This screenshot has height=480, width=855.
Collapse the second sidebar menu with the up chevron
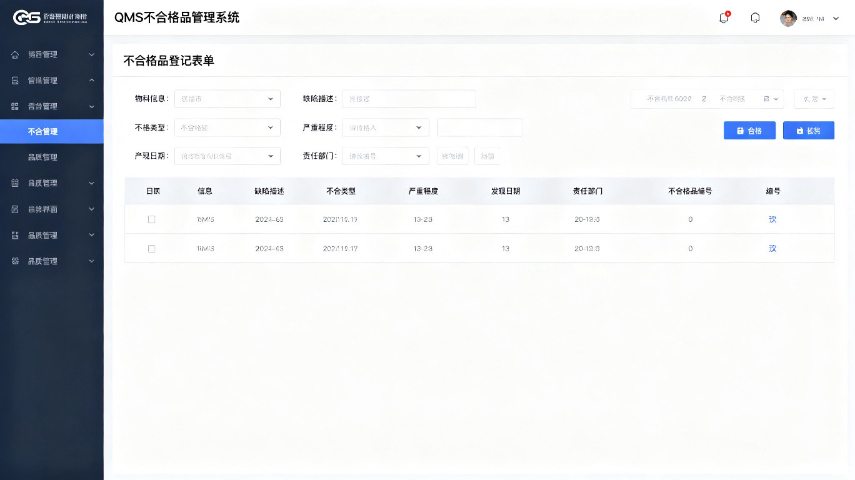coord(92,81)
